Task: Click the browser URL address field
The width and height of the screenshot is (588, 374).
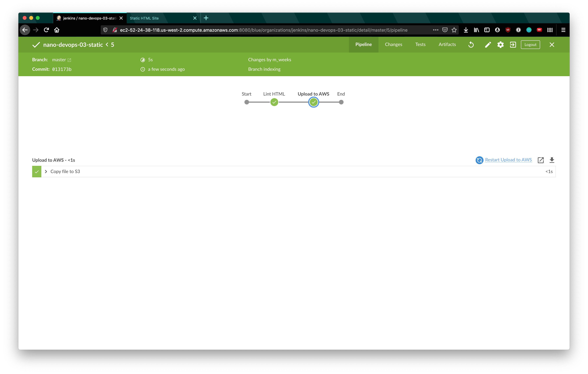Action: tap(264, 30)
